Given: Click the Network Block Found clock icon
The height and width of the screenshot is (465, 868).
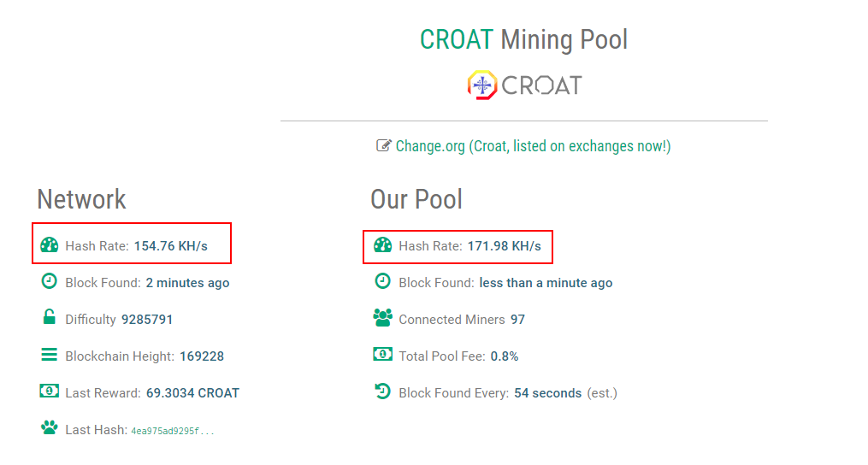Looking at the screenshot, I should tap(50, 281).
